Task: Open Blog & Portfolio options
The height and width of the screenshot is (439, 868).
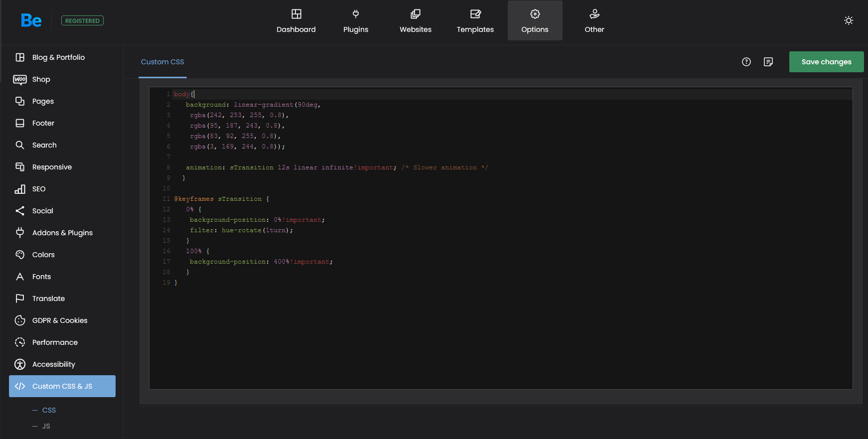Action: (62, 57)
